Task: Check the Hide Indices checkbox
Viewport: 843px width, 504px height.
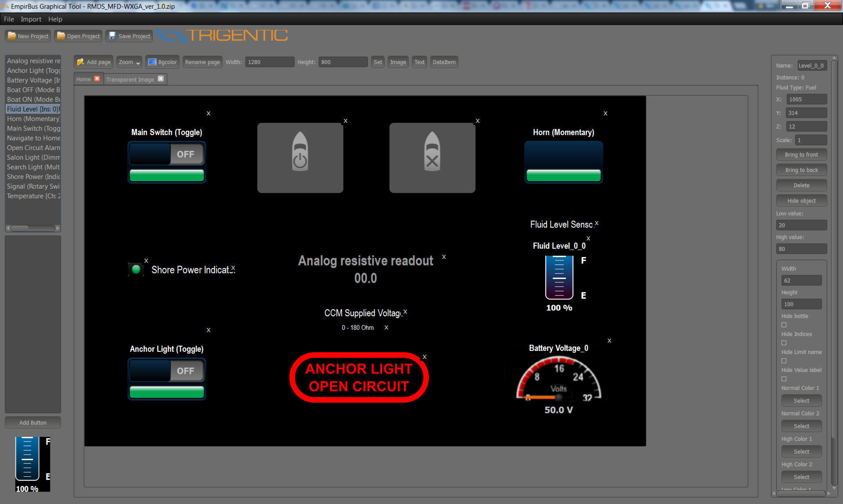Action: 784,343
